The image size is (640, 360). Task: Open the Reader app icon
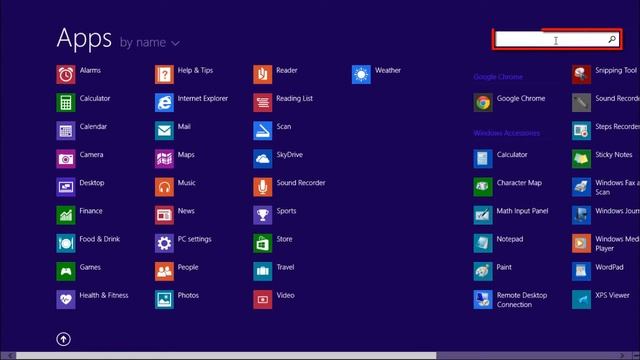[x=263, y=75]
